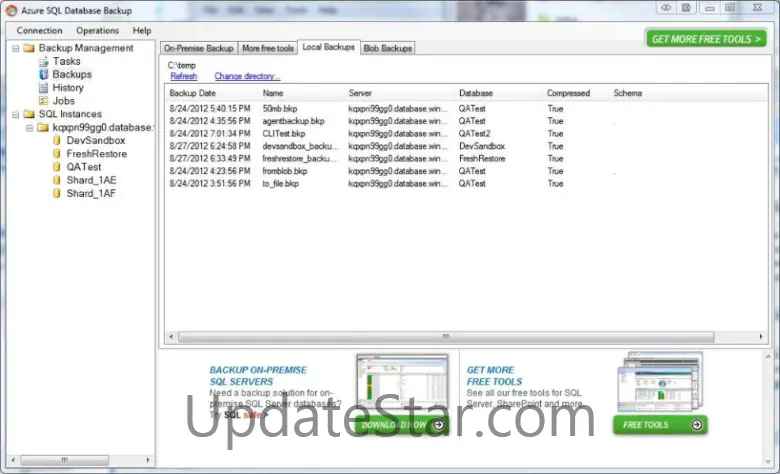The height and width of the screenshot is (474, 780).
Task: Click the backup list scroll left arrow
Action: 171,337
